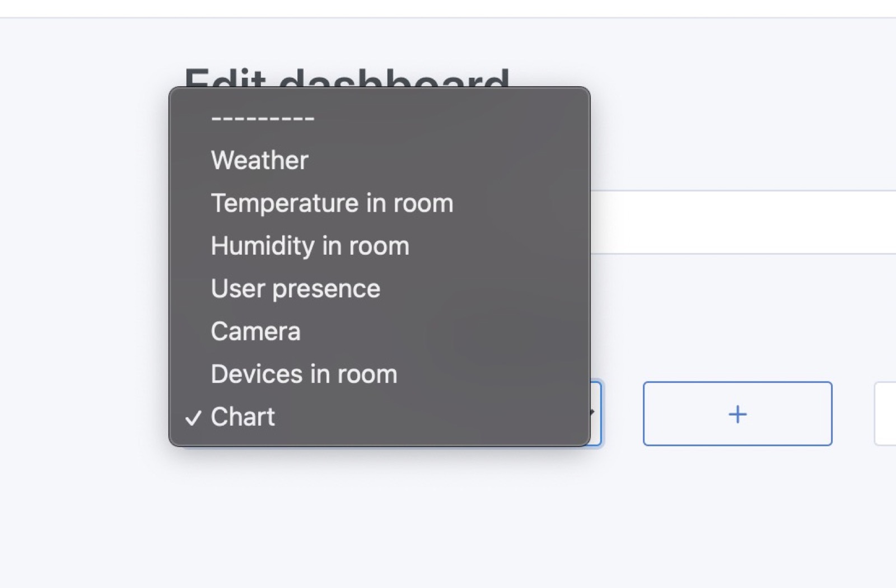Viewport: 896px width, 588px height.
Task: Pick Humidity in room option
Action: point(310,245)
